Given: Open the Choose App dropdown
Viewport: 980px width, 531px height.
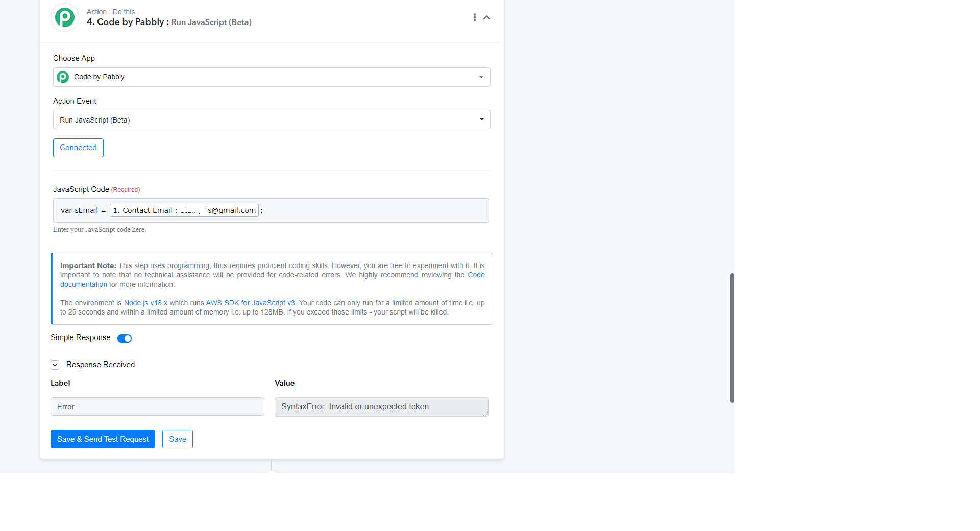Looking at the screenshot, I should (272, 77).
